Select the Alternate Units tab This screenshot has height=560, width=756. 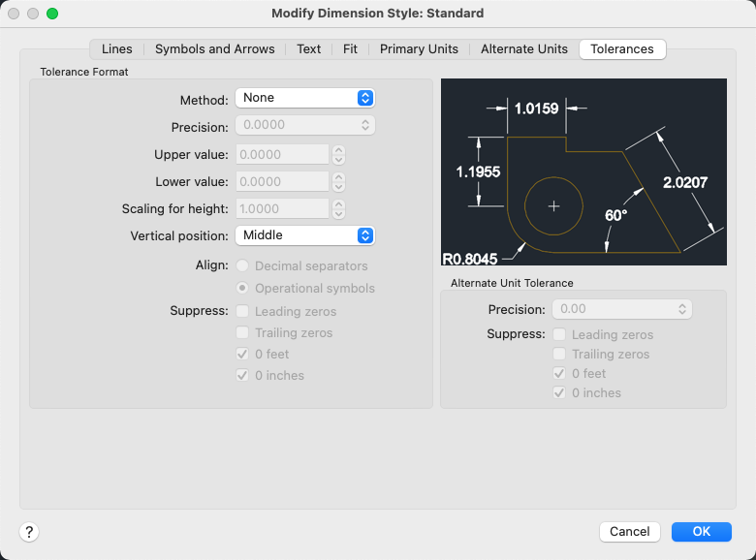tap(524, 48)
